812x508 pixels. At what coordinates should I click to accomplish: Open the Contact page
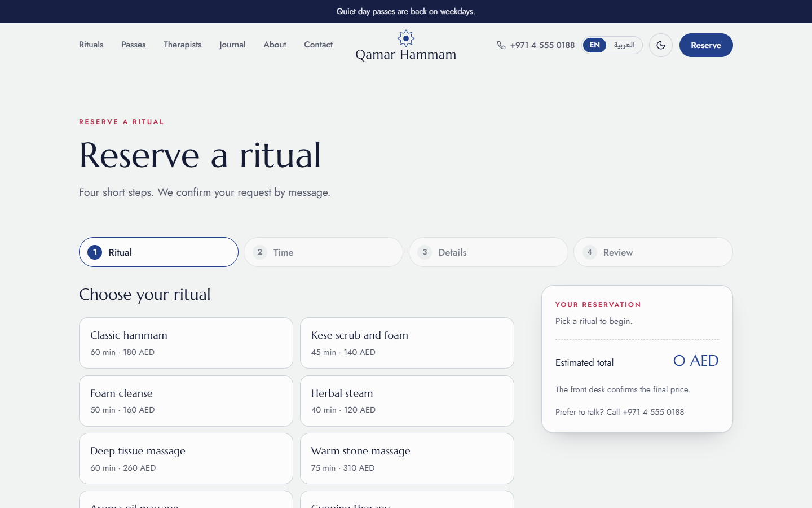pyautogui.click(x=318, y=45)
